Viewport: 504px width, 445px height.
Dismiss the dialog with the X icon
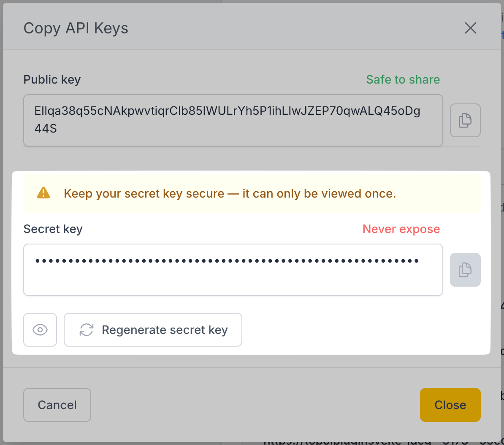(470, 28)
